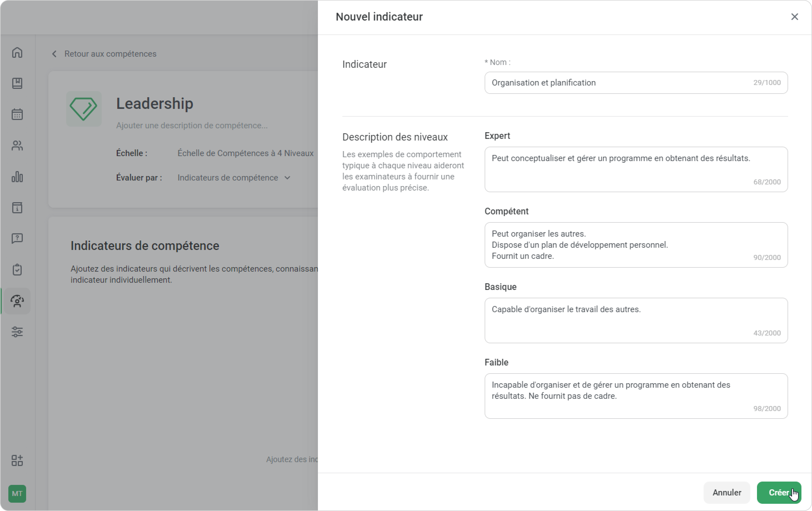This screenshot has height=511, width=812.
Task: Go to the people sidebar icon
Action: tap(17, 146)
